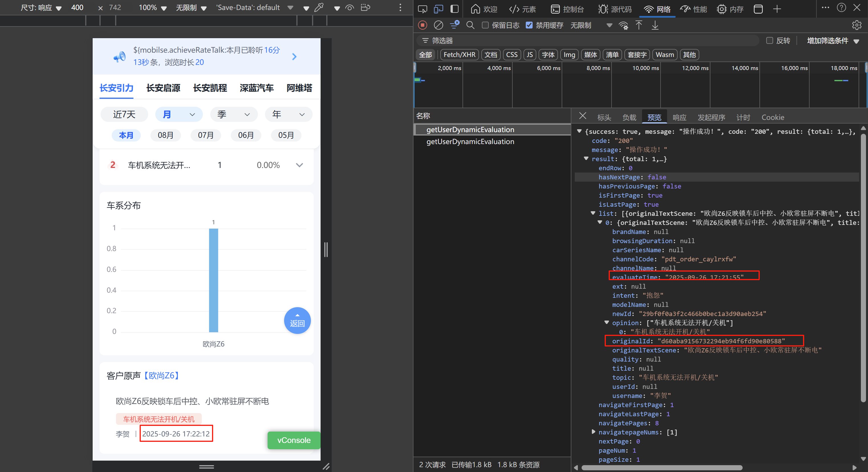Image resolution: width=868 pixels, height=472 pixels.
Task: Click the export HAR download arrow icon
Action: [x=655, y=25]
